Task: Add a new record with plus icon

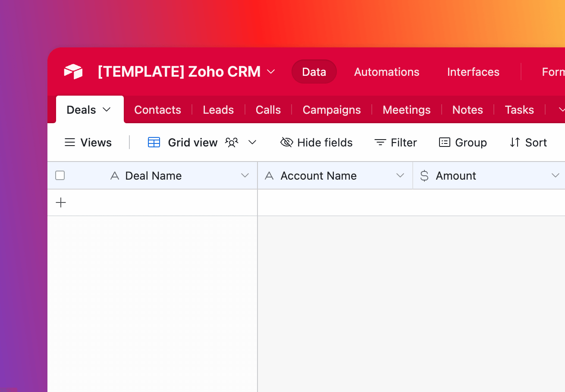Action: pyautogui.click(x=61, y=202)
